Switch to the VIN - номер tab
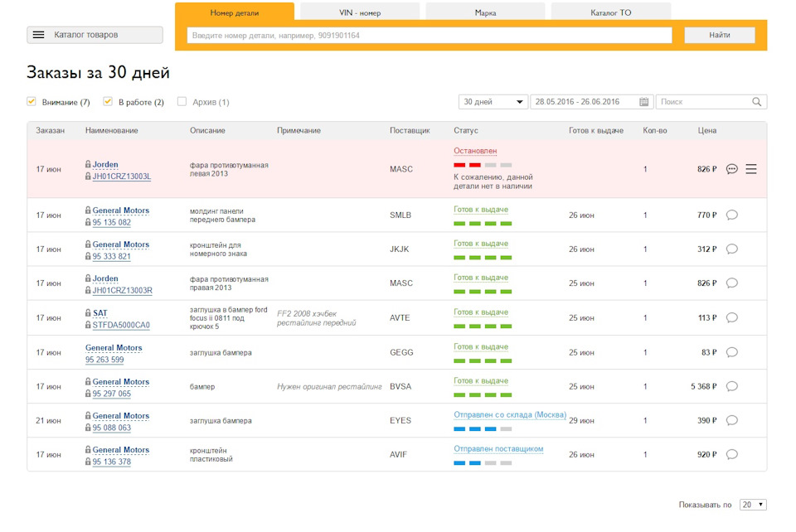This screenshot has width=796, height=532. click(x=360, y=12)
